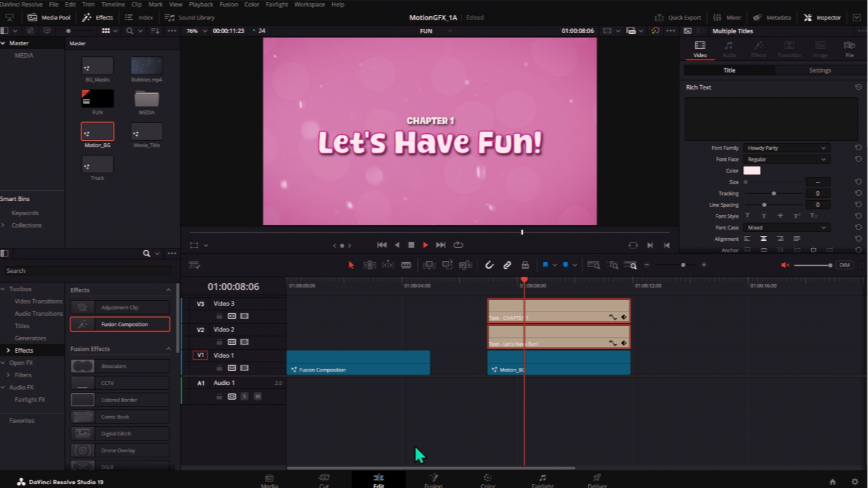Open the Playback menu
The image size is (868, 488).
[201, 4]
